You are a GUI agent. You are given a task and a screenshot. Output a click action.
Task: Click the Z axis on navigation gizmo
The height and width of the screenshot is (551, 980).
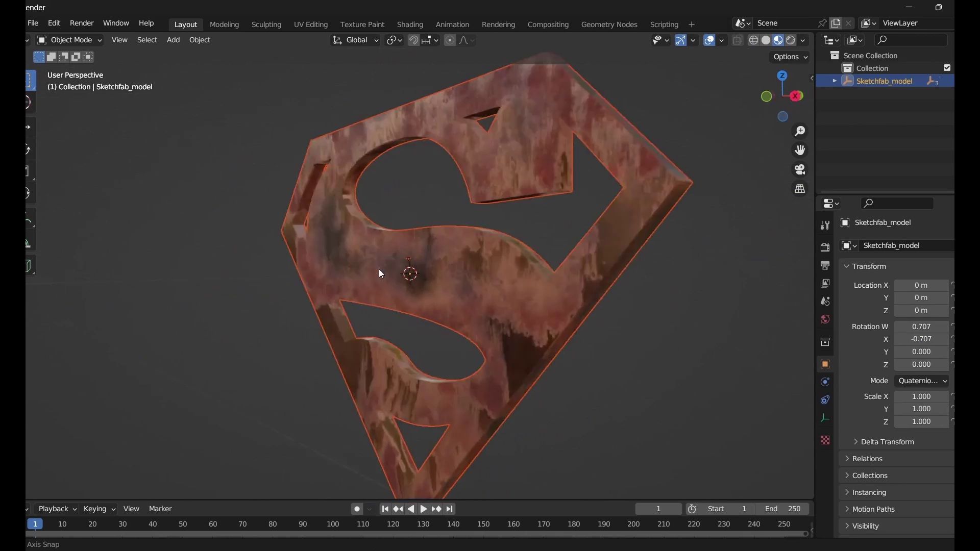[x=782, y=76]
